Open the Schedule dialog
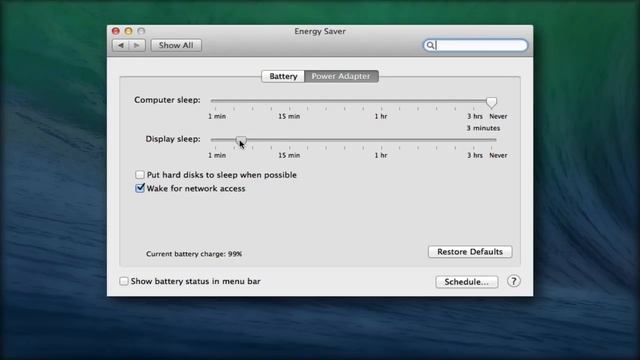Viewport: 640px width, 360px height. click(467, 282)
